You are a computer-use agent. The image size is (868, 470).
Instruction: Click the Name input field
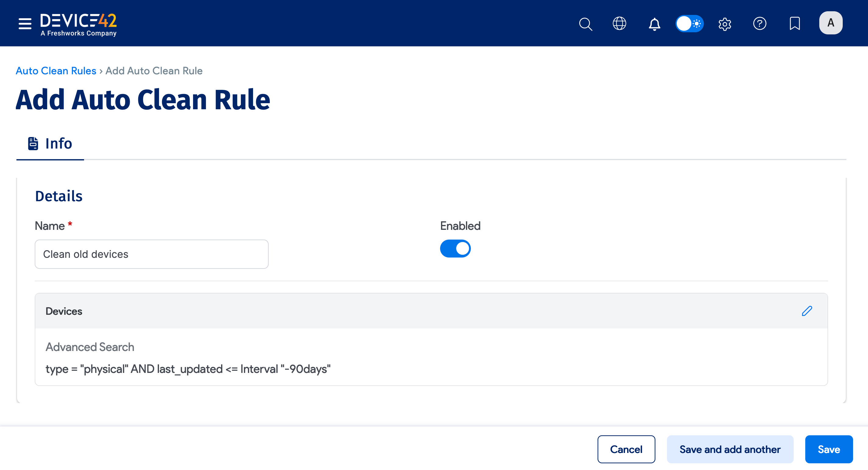click(x=151, y=254)
